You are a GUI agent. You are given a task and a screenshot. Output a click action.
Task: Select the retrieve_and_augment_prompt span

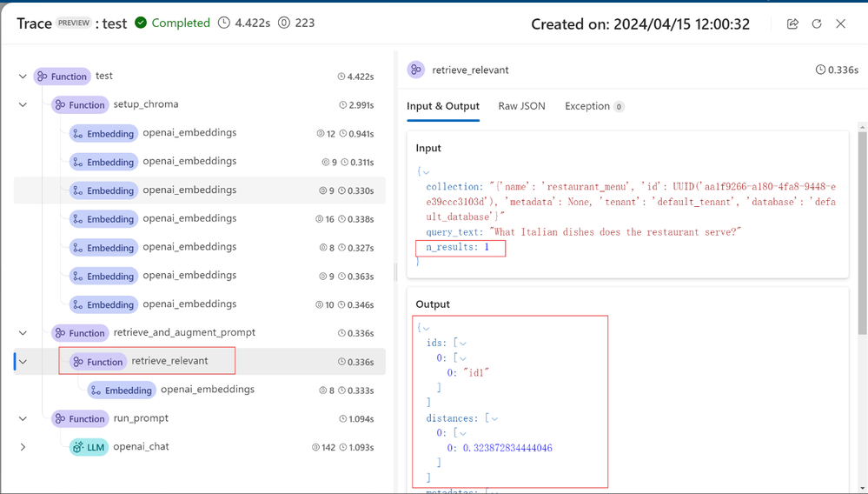199,333
